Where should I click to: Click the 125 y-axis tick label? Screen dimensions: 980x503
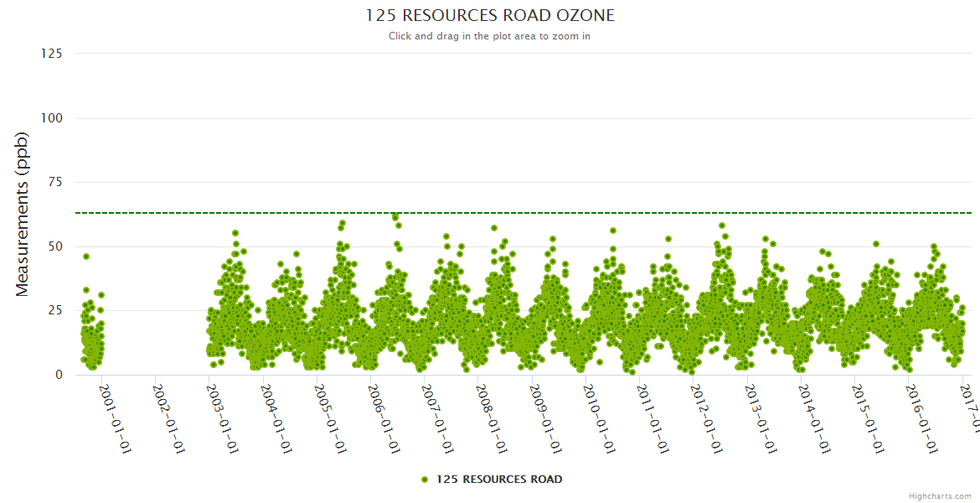pos(52,54)
